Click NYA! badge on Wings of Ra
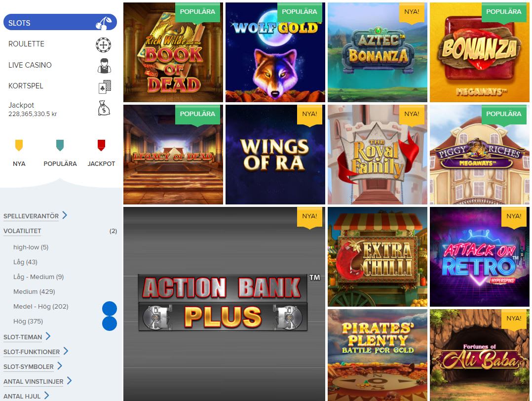Image resolution: width=532 pixels, height=401 pixels. [309, 115]
